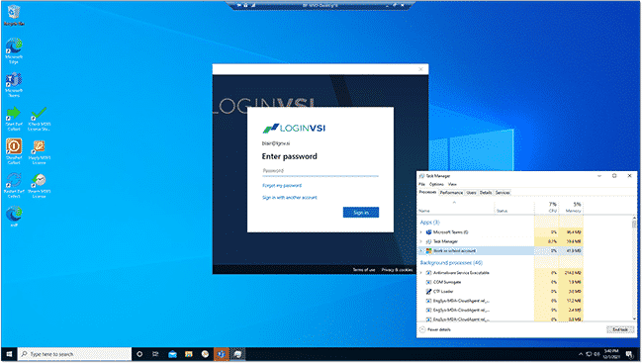Expand the Antimalware Service Executable row
The height and width of the screenshot is (364, 643).
coord(420,273)
